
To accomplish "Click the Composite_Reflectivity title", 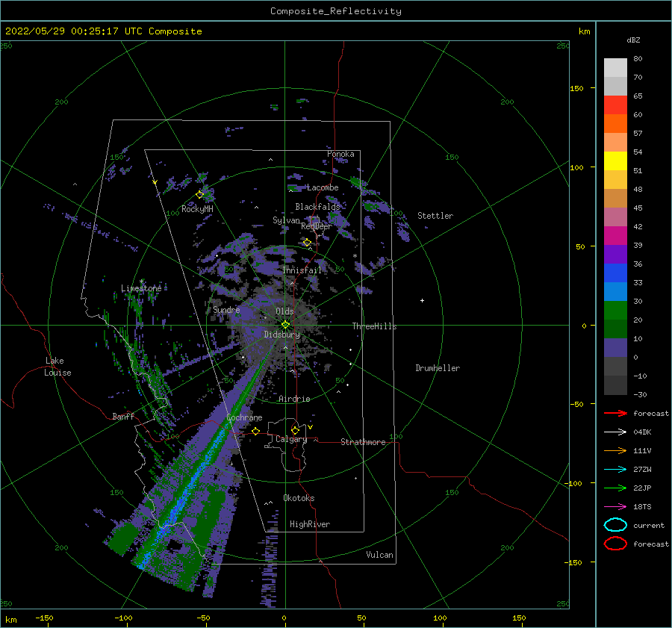I will coord(336,11).
